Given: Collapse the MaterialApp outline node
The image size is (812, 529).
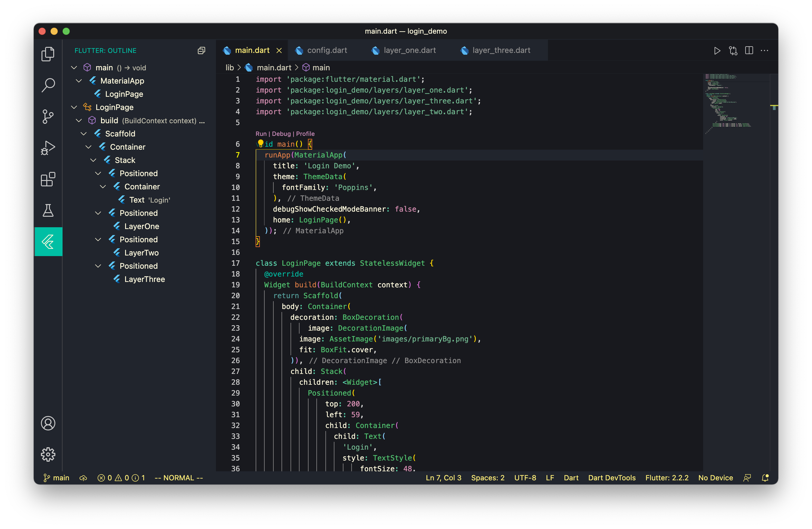Looking at the screenshot, I should click(79, 81).
